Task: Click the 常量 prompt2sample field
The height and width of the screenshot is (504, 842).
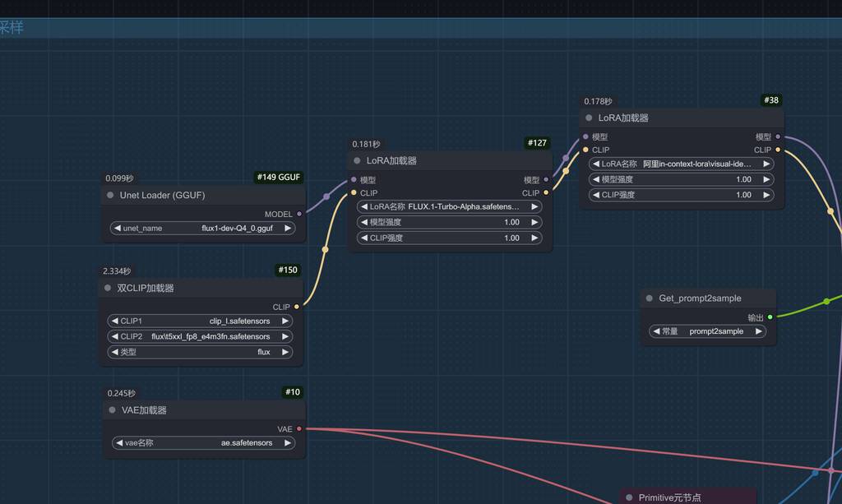Action: [708, 331]
